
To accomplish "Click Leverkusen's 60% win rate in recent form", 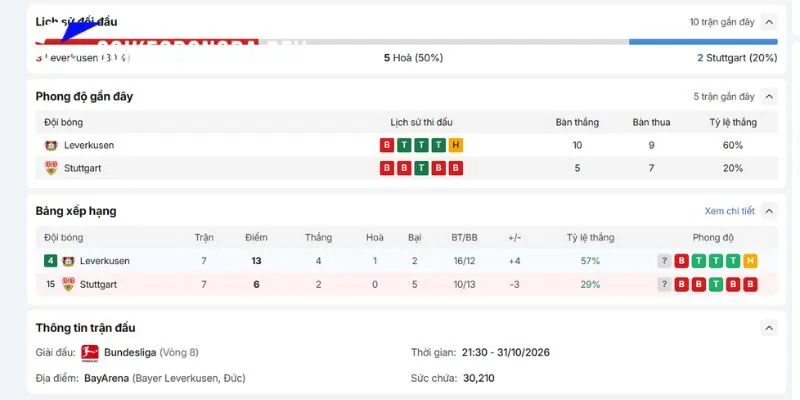I will coord(733,145).
